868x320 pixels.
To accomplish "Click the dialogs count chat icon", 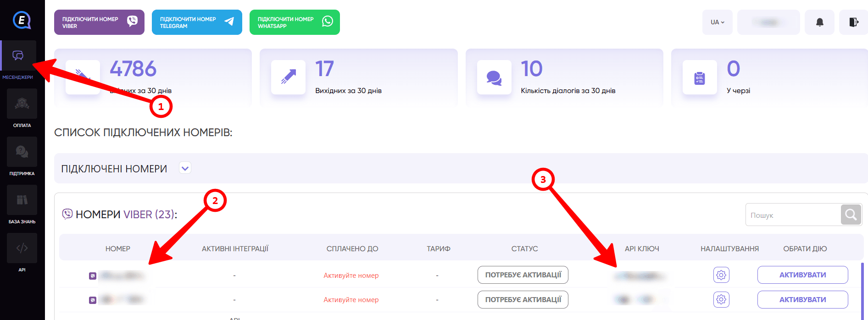I will (494, 77).
